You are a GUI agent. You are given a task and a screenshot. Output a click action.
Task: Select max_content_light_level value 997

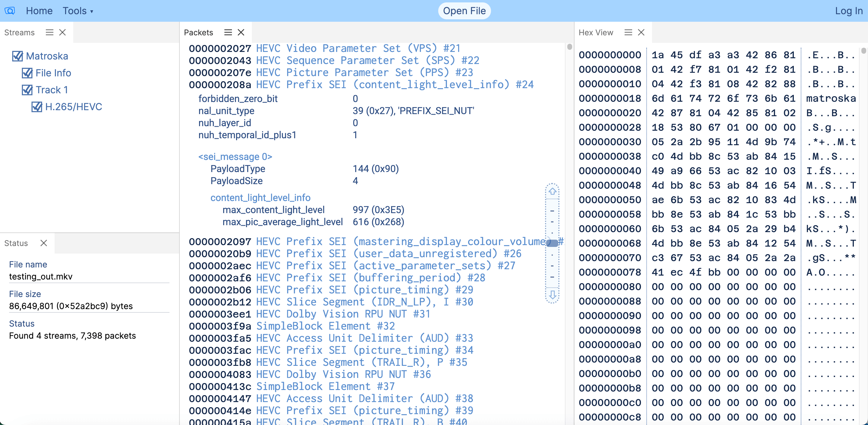point(379,210)
